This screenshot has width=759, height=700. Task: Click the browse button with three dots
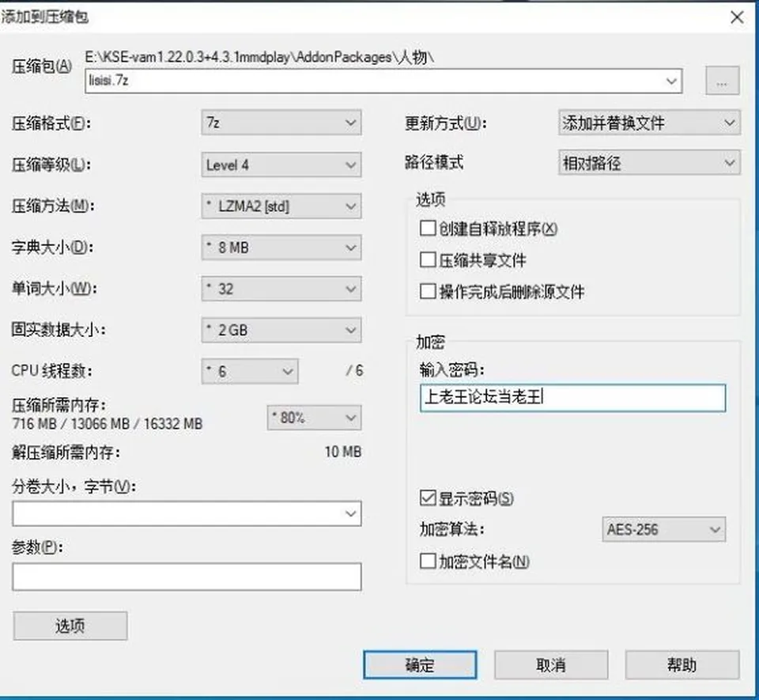coord(722,81)
